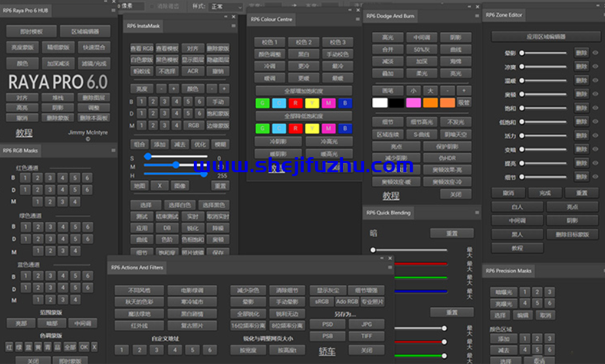Toggle the eye icon for the 温暖 zone row
Screen dimensions: 605x364
[x=596, y=81]
